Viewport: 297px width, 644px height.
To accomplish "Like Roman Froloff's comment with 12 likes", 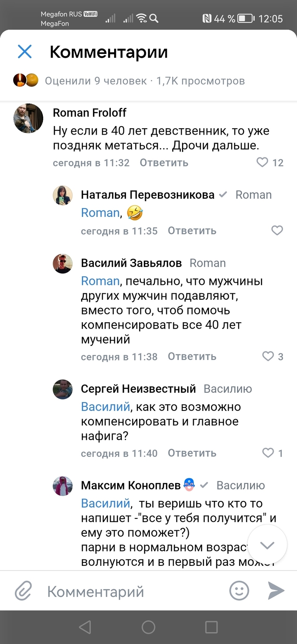I will (263, 162).
